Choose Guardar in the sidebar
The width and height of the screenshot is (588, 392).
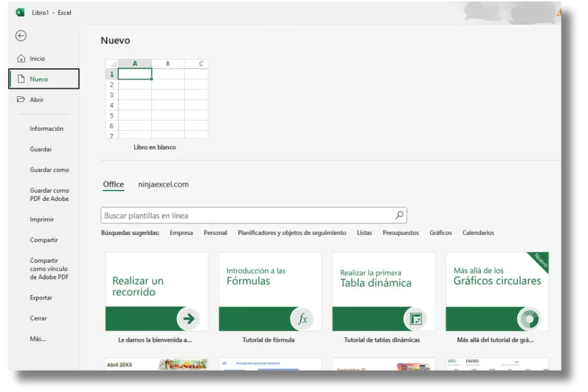41,149
